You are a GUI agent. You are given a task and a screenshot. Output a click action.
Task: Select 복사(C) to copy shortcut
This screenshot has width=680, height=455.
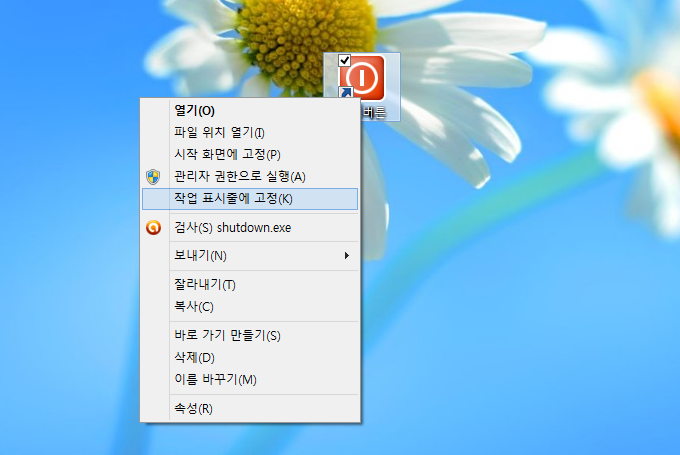tap(250, 307)
